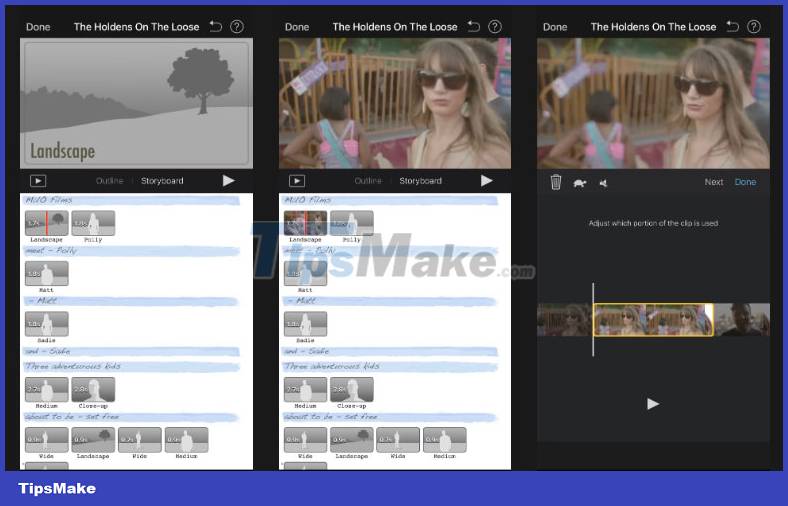This screenshot has width=788, height=506.
Task: Select Close-up placeholder in left storyboard
Action: pos(93,389)
